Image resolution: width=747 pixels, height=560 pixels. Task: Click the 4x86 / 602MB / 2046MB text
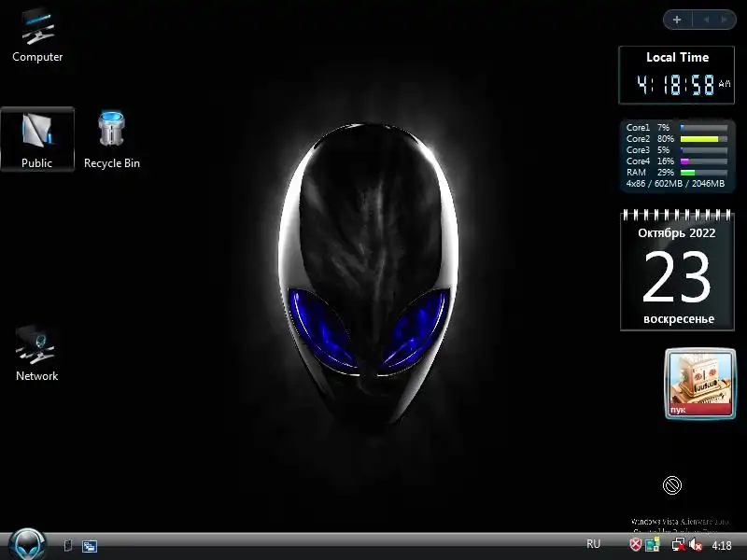click(x=675, y=183)
